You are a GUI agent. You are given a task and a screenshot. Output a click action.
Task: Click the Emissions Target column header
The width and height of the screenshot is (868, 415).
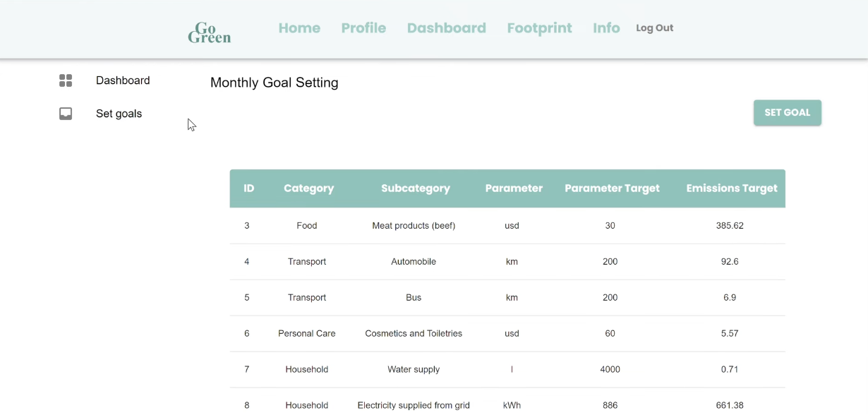[x=731, y=188]
